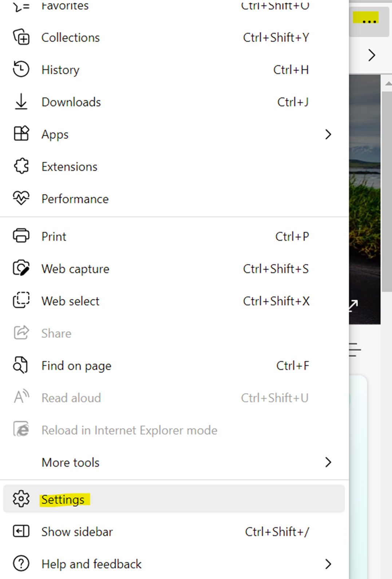Viewport: 392px width, 579px height.
Task: Click the Performance heartbeat icon
Action: [x=21, y=198]
